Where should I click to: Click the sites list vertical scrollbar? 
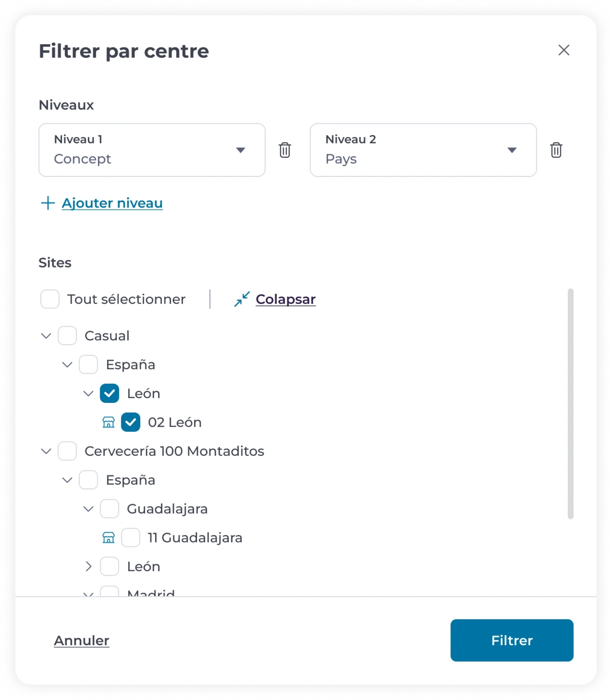point(570,404)
